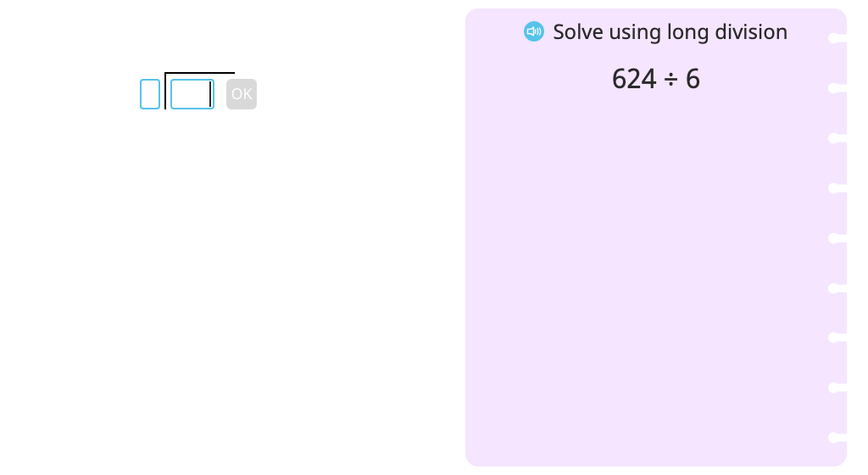Click the middle (fifth) notepad binding notch
868x475 pixels.
pos(837,238)
